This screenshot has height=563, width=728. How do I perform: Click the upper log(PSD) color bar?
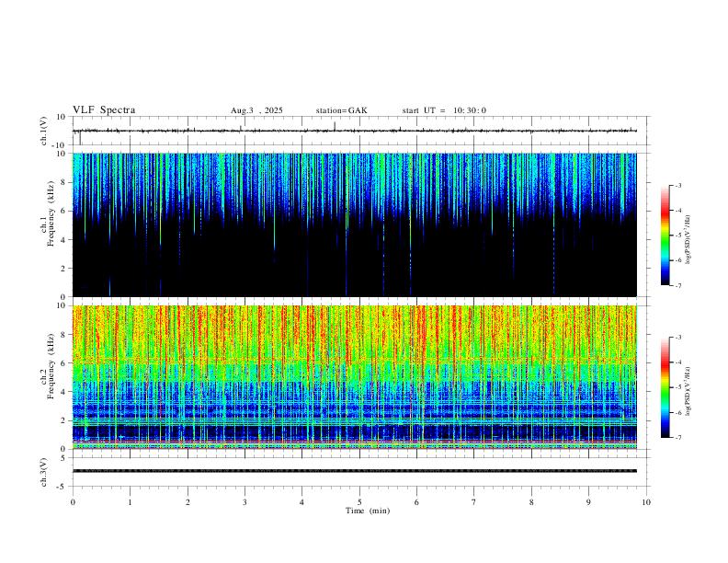point(665,236)
